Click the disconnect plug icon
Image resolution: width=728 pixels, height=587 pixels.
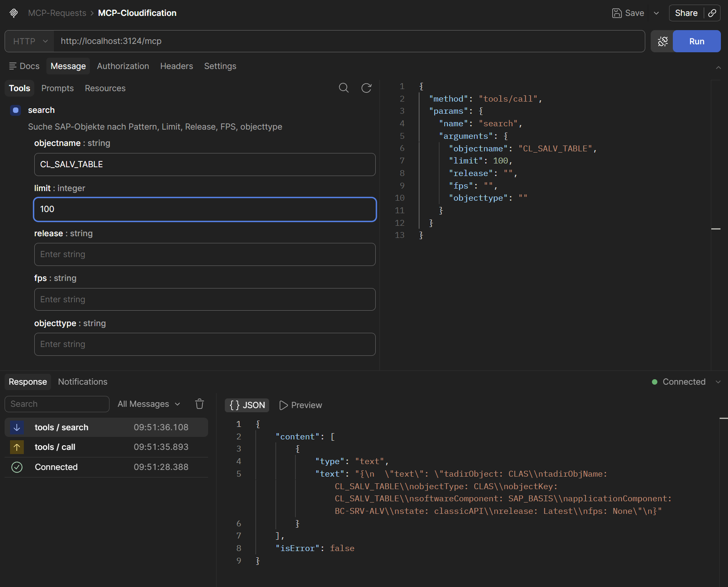click(x=662, y=41)
